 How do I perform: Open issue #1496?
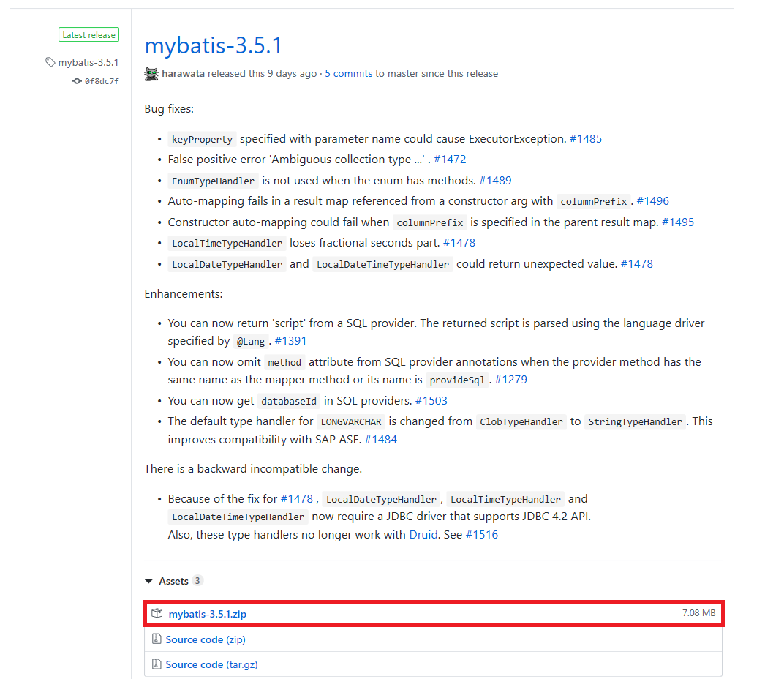(x=652, y=201)
